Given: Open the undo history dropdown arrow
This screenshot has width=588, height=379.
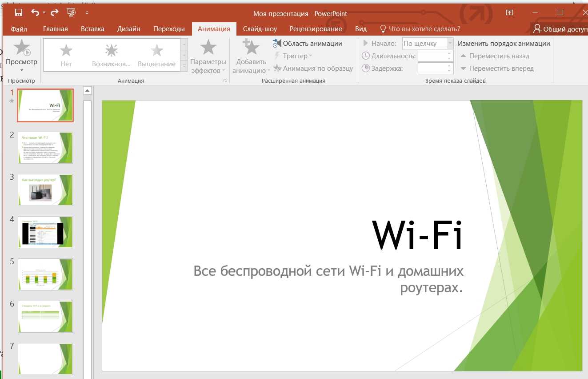Looking at the screenshot, I should pos(44,13).
